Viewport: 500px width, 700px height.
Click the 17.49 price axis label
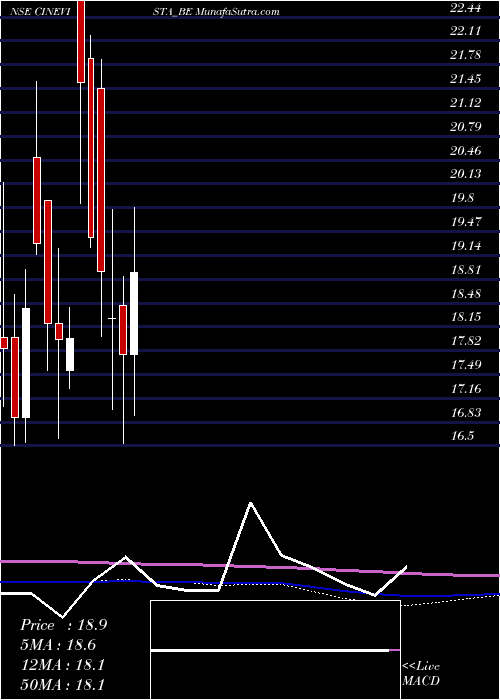coord(466,366)
